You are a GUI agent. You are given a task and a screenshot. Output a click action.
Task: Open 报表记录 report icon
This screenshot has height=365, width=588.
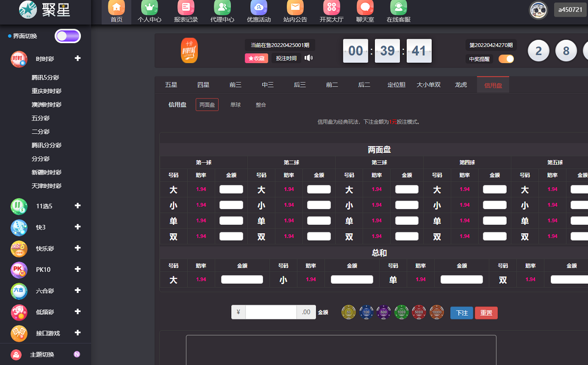click(x=186, y=8)
